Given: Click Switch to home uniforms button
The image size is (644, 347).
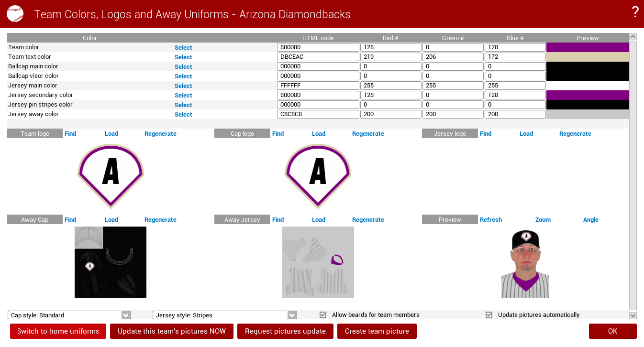Looking at the screenshot, I should click(58, 331).
